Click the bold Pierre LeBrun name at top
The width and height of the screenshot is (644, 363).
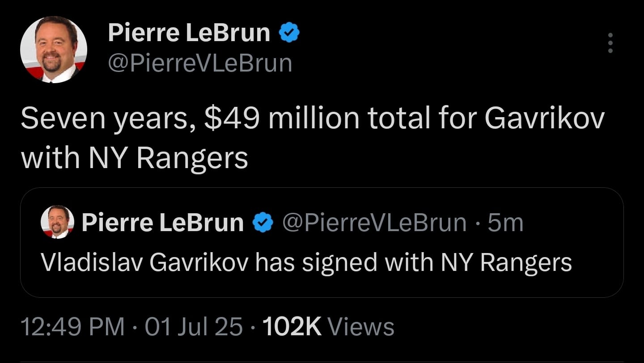[x=189, y=34]
